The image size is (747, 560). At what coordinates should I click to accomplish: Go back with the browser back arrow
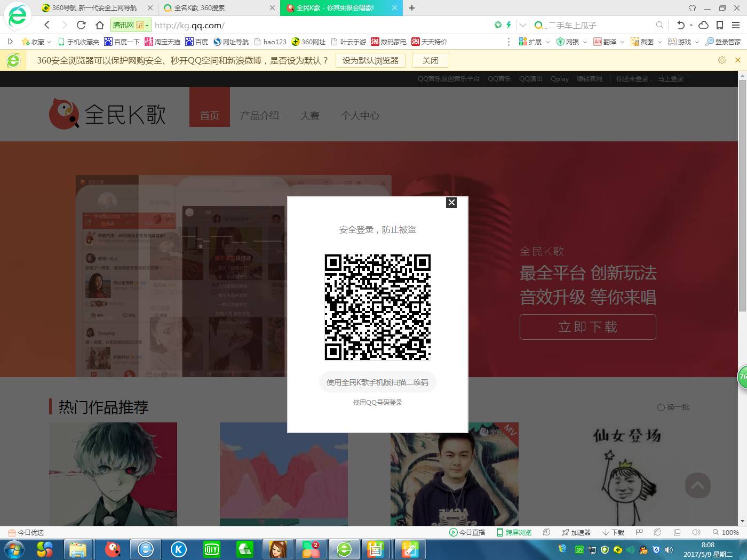pyautogui.click(x=47, y=25)
